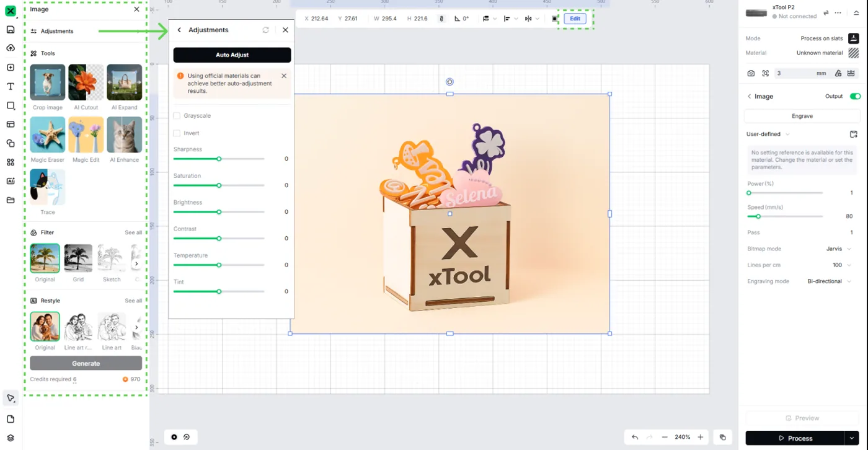Click the xTool logo icon in sidebar
The width and height of the screenshot is (868, 450).
(x=10, y=11)
